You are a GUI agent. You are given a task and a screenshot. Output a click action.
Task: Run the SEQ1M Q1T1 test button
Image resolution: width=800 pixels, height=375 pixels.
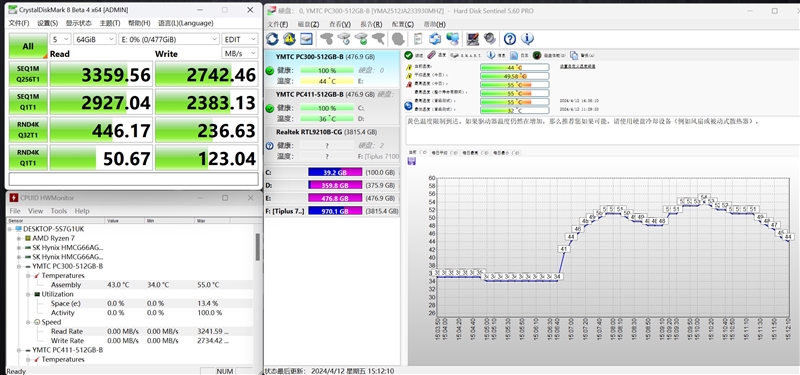28,103
